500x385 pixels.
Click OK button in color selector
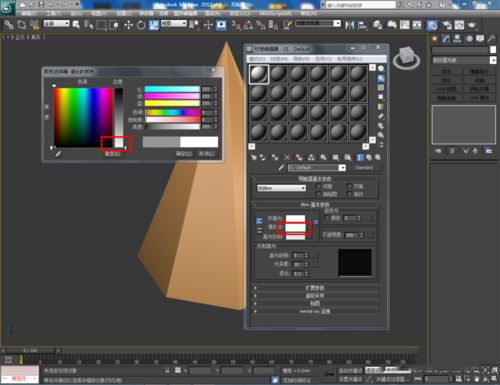click(184, 154)
